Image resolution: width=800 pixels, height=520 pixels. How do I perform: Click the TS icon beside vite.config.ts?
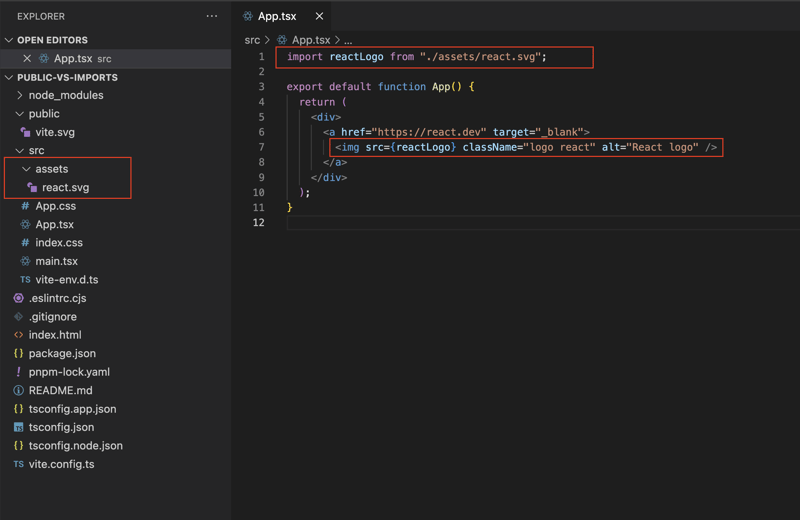[x=18, y=464]
